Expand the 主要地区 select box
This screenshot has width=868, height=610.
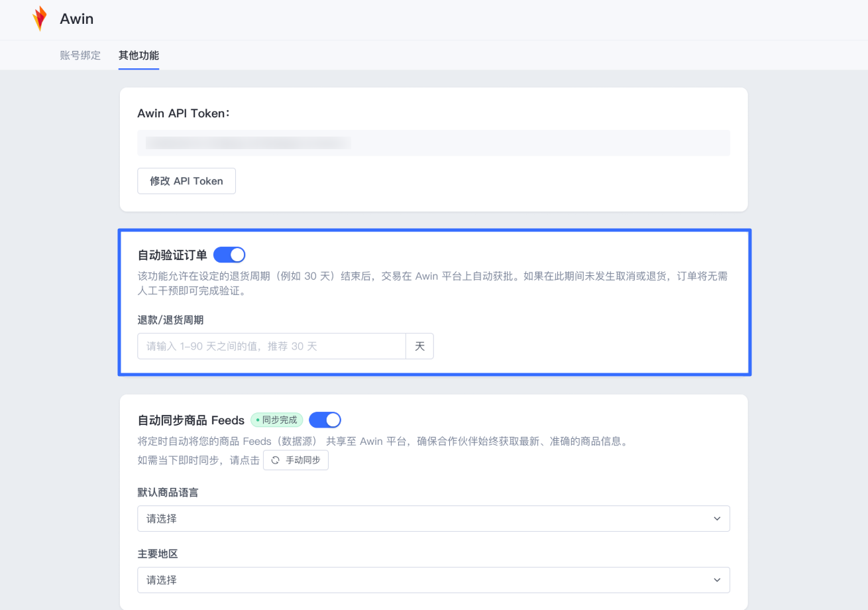point(433,579)
